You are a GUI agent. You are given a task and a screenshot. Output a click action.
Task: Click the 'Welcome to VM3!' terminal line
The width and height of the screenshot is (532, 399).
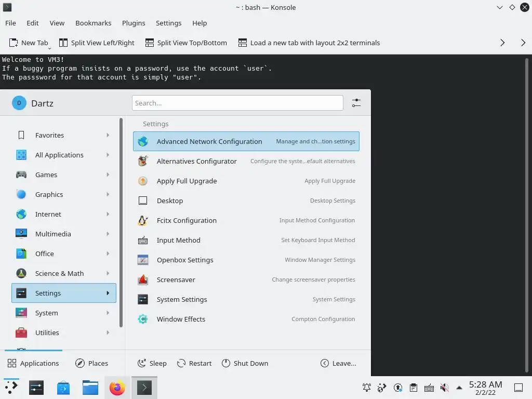(x=33, y=59)
